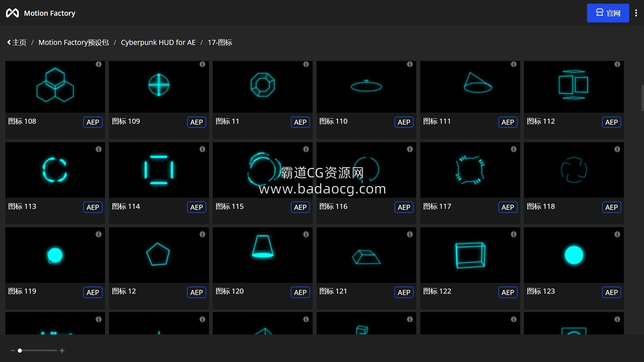Show info for 图标 121
The image size is (644, 362).
tap(410, 234)
